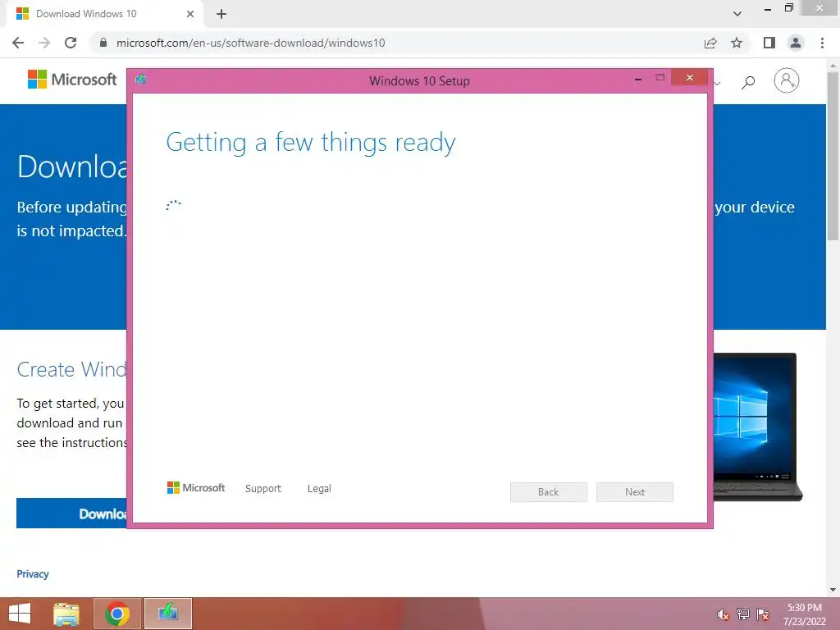Screen dimensions: 840x630
Task: Click the address bar URL
Action: coord(250,43)
